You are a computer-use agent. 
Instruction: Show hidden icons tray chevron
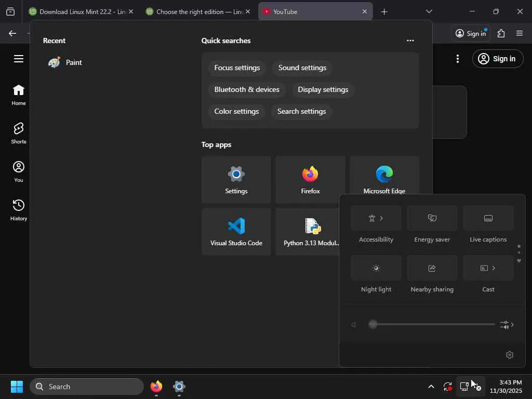coord(431,387)
